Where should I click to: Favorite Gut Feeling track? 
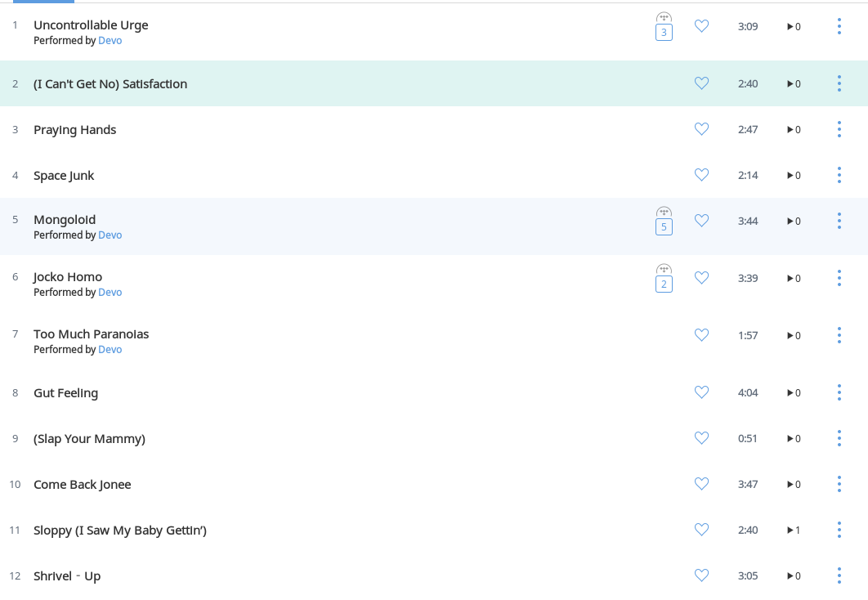point(701,392)
